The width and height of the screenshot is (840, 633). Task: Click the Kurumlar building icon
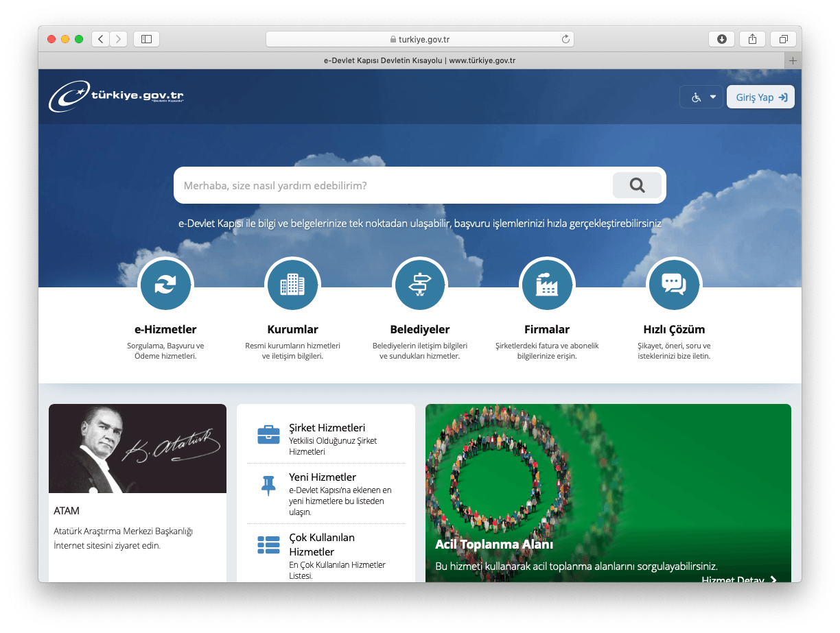292,284
